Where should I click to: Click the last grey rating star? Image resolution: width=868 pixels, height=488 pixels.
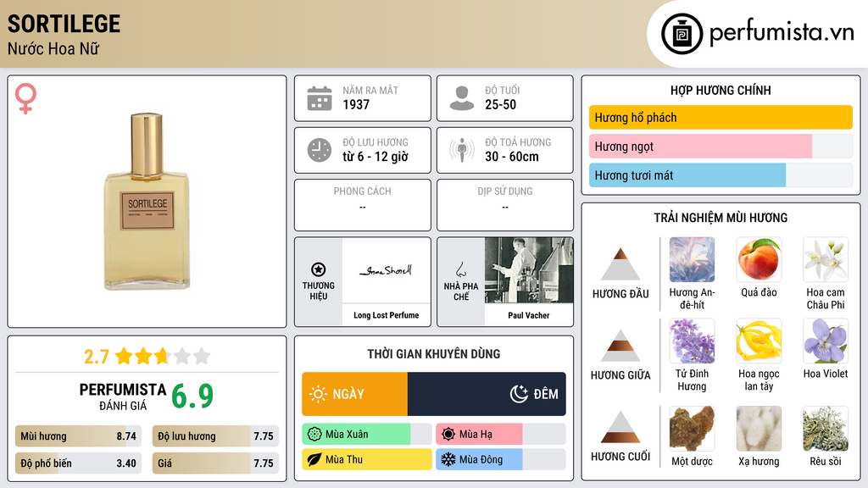(202, 356)
